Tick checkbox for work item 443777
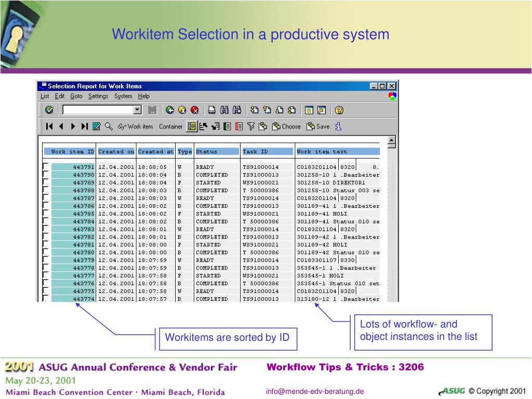 point(46,275)
